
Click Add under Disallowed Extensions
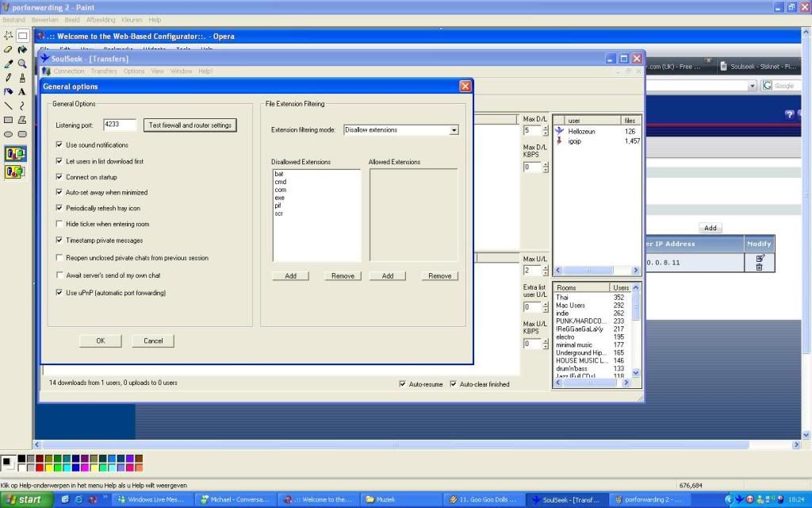tap(290, 275)
